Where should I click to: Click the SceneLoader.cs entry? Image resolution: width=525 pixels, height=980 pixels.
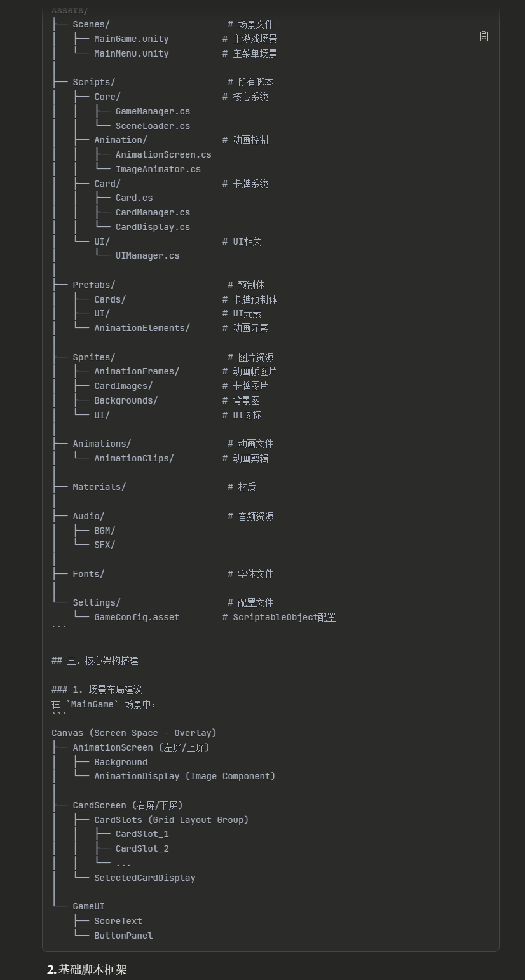[x=153, y=126]
